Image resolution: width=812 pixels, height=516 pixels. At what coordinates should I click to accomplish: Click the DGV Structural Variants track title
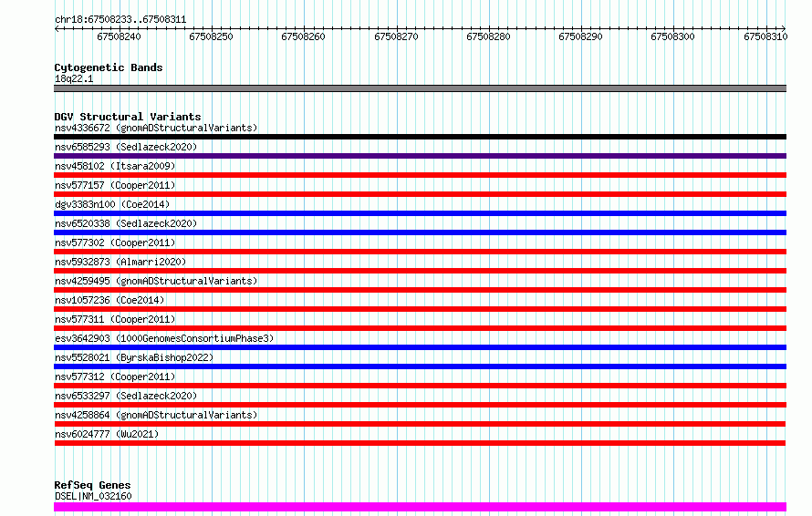point(128,117)
